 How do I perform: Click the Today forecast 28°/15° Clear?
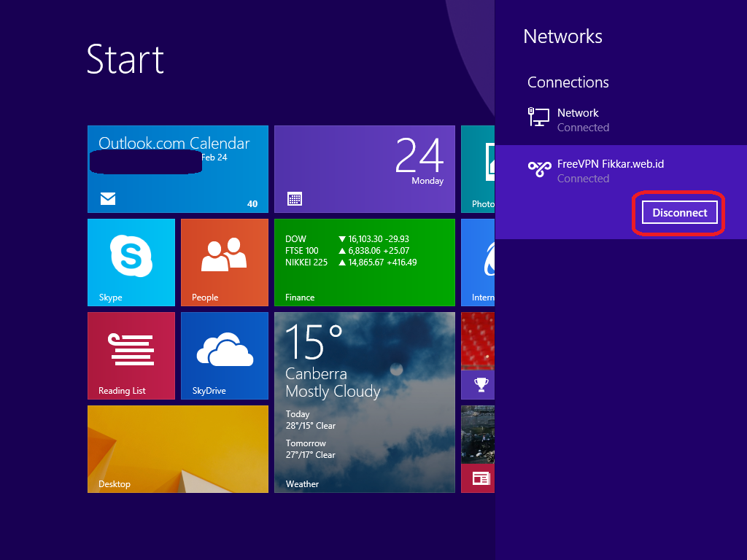coord(311,420)
